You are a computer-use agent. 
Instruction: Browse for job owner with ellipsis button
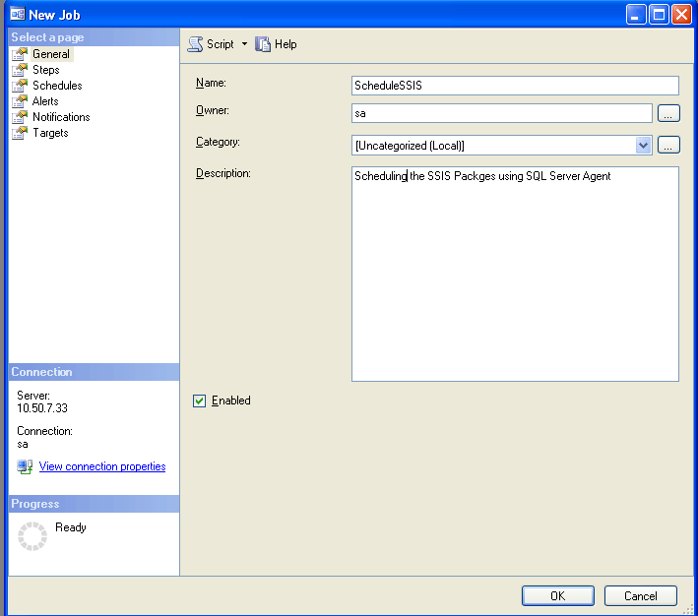(668, 113)
